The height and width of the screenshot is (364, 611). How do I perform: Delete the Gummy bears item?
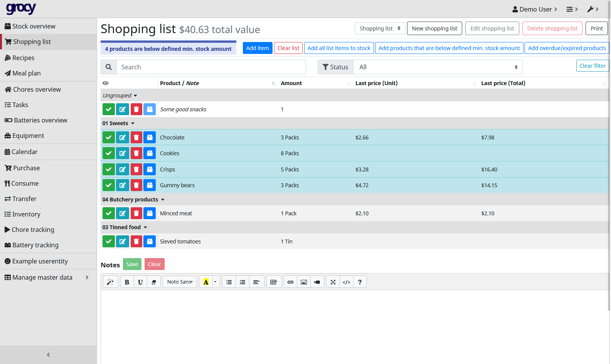[x=136, y=185]
